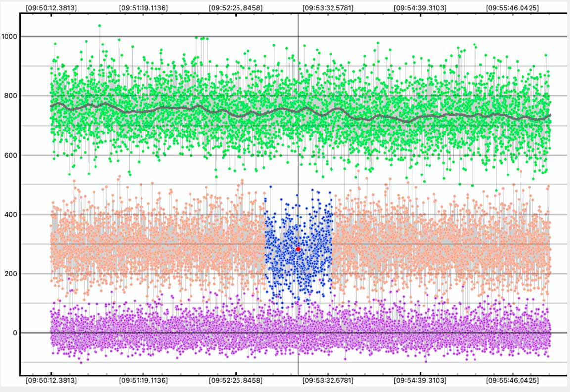Click the 800 label on the y-axis
Image resolution: width=570 pixels, height=392 pixels.
[11, 96]
